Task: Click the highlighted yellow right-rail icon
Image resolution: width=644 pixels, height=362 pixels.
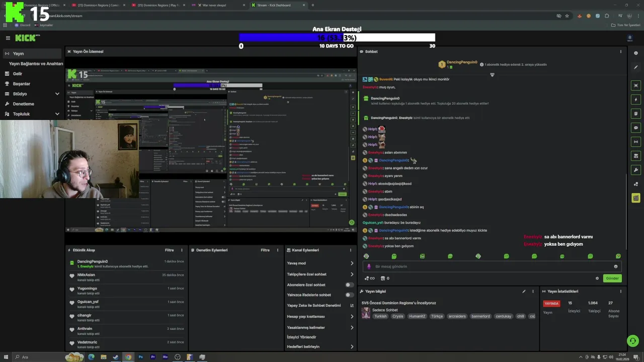Action: point(636,198)
